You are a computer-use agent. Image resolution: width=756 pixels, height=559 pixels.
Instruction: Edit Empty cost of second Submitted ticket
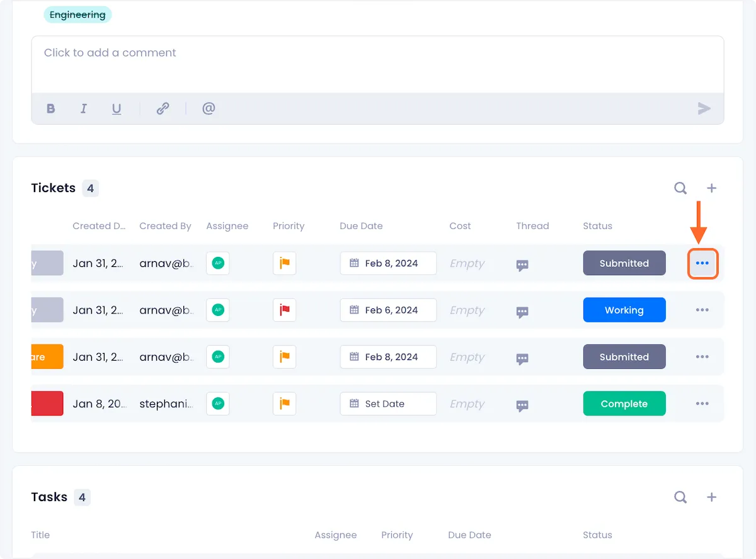point(467,356)
